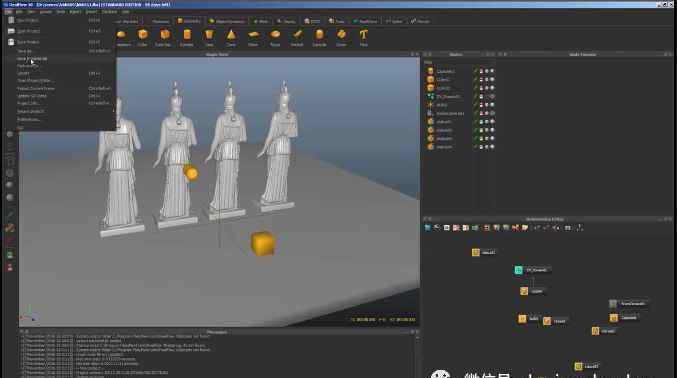Toggle the checkmark on the first Nodes row

click(x=475, y=71)
